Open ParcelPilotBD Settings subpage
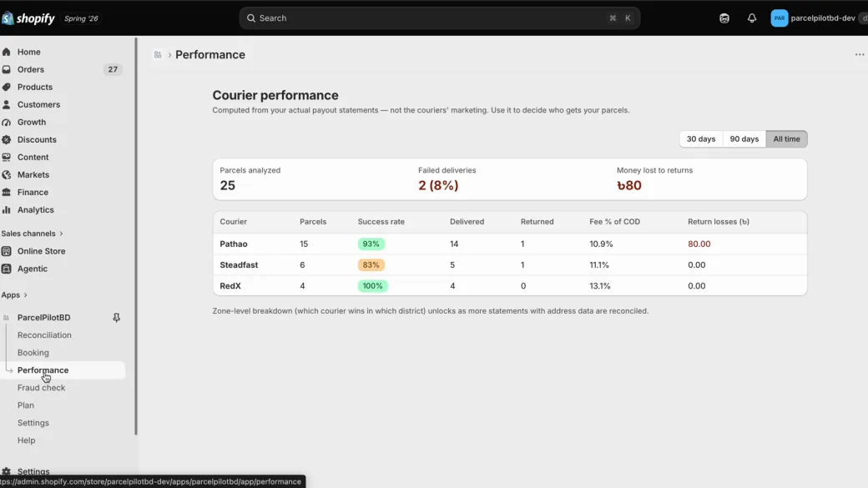Viewport: 868px width, 488px height. point(33,423)
